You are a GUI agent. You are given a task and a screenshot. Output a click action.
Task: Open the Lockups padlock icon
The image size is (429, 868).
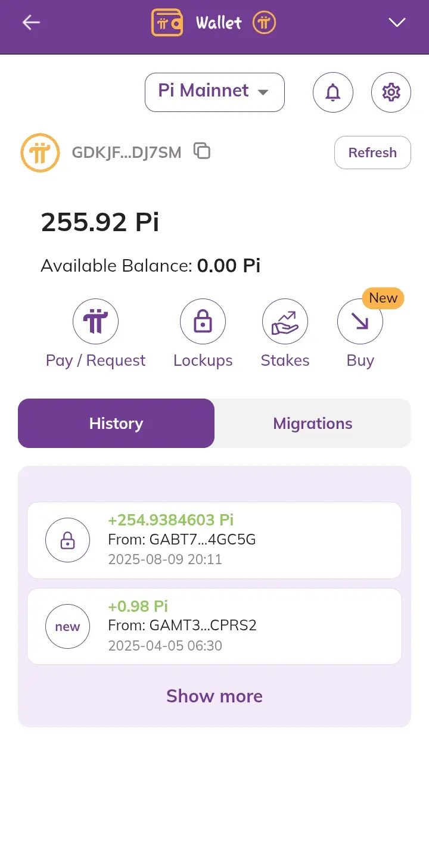click(203, 322)
